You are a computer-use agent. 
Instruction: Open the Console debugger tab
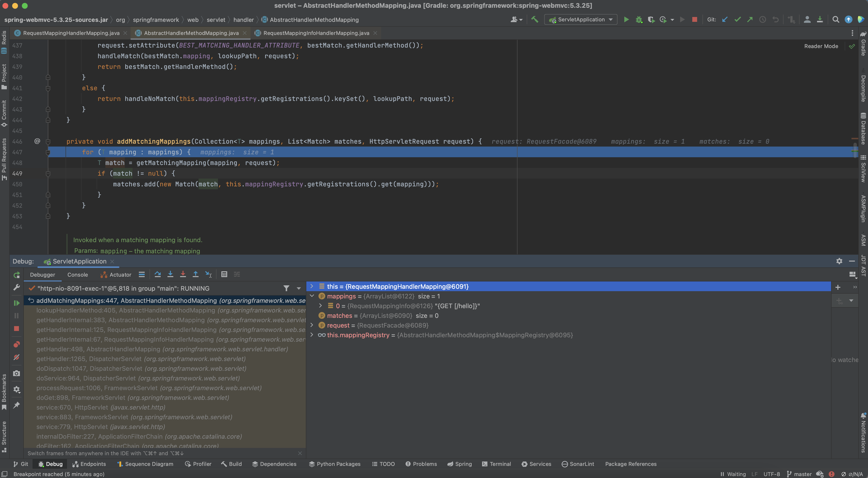click(x=77, y=274)
